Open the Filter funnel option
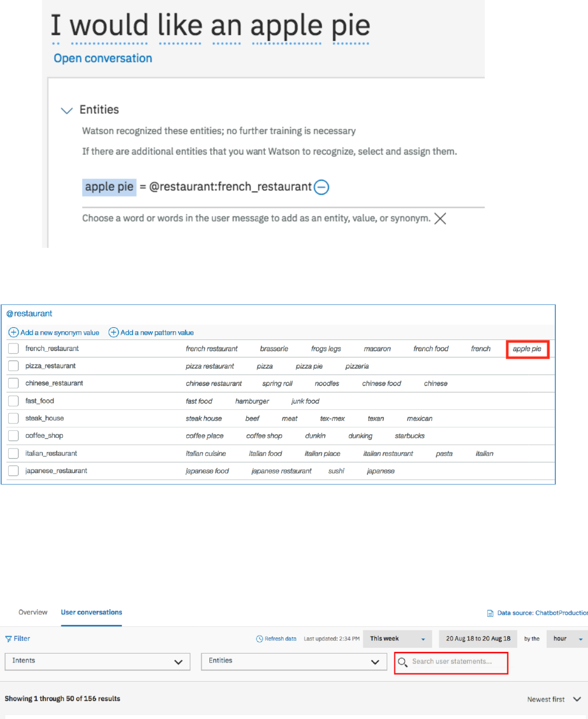This screenshot has width=588, height=719. tap(17, 639)
